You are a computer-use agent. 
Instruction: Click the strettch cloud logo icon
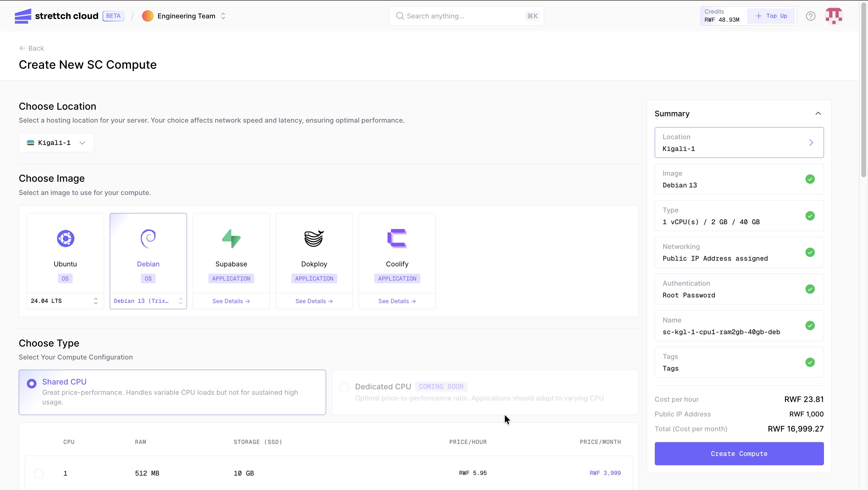[23, 16]
